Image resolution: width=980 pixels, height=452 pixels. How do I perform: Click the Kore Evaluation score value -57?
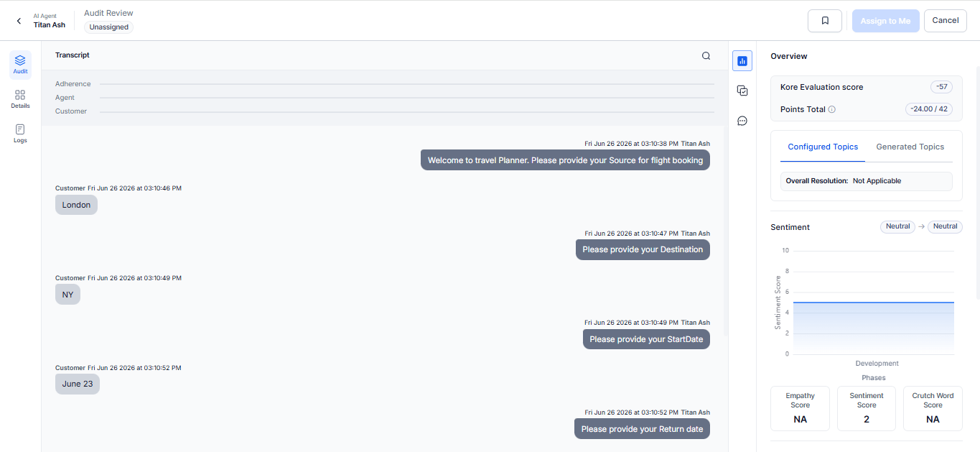pyautogui.click(x=941, y=87)
